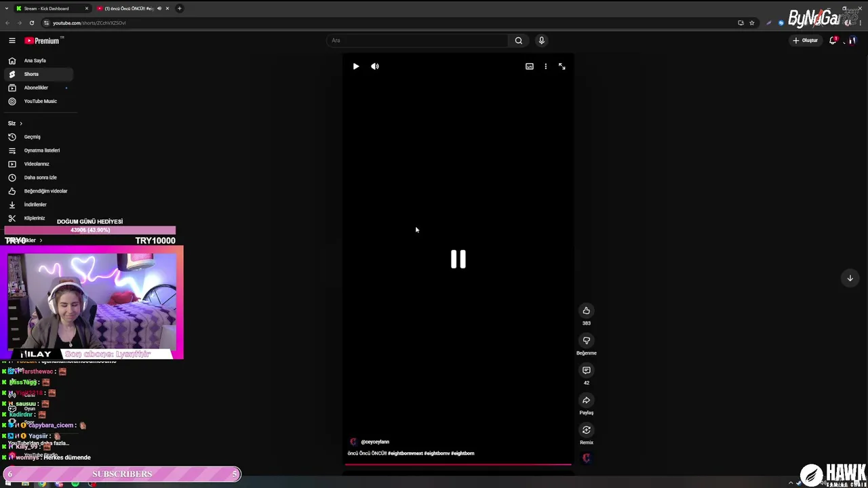Like the short with thumbs up
Screen dimensions: 868x488
coord(587,310)
